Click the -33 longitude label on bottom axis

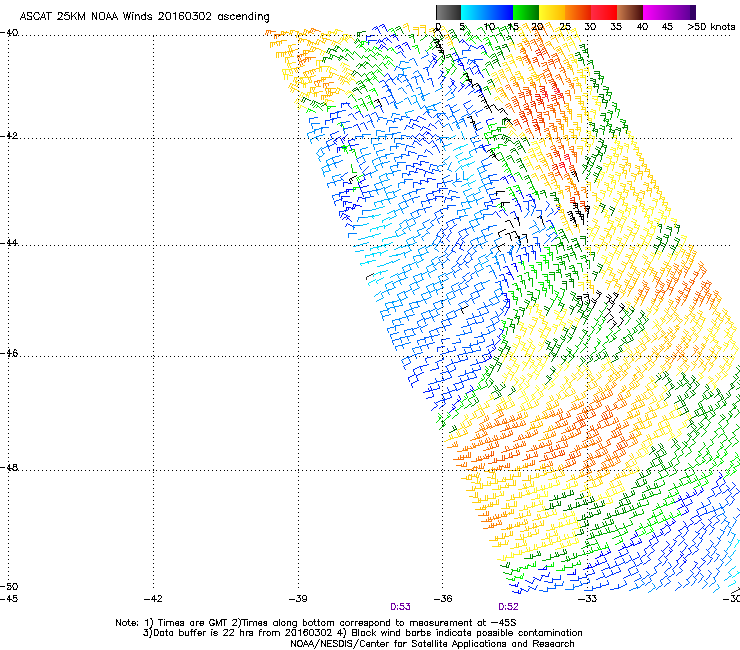(x=588, y=599)
